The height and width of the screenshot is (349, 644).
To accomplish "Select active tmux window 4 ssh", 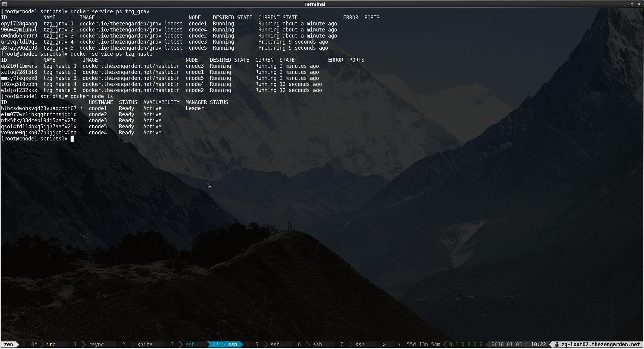I will tap(225, 344).
